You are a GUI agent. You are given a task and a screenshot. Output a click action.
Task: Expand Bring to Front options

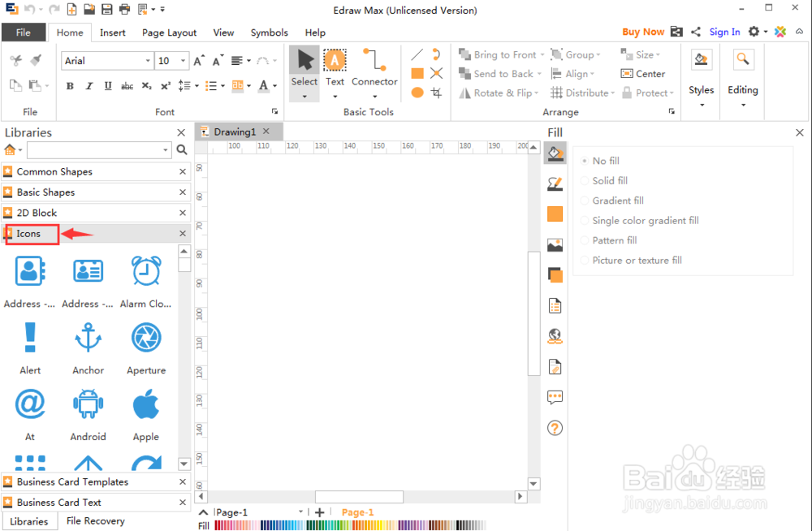(x=542, y=55)
